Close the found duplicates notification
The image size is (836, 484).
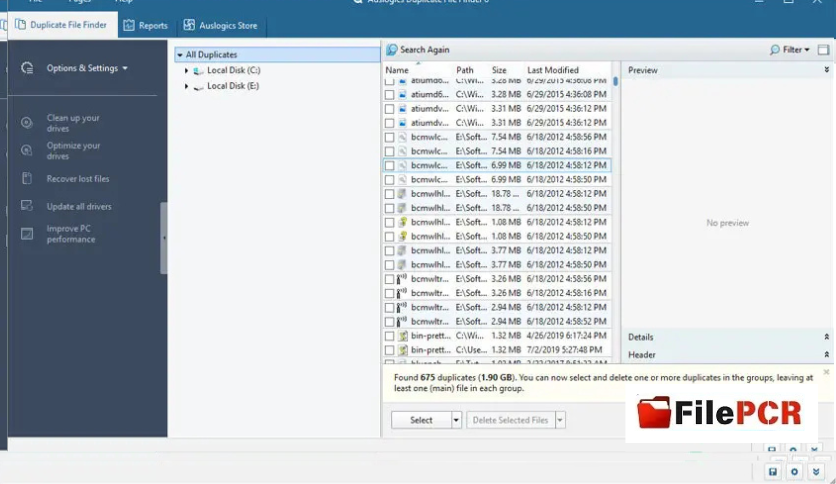point(826,372)
